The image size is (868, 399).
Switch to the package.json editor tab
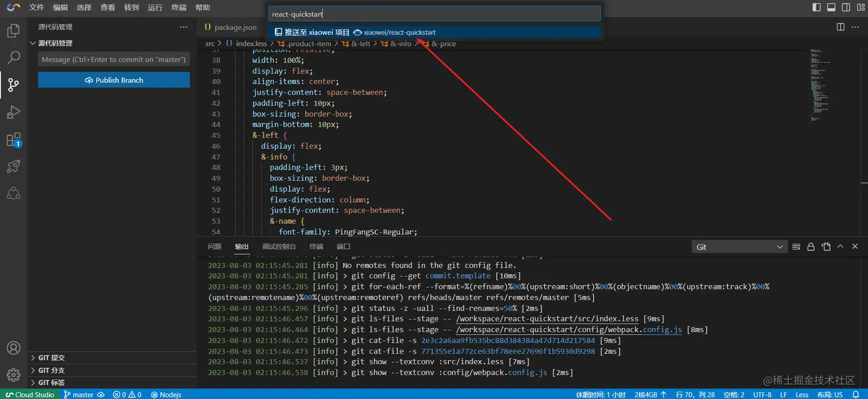[x=231, y=27]
